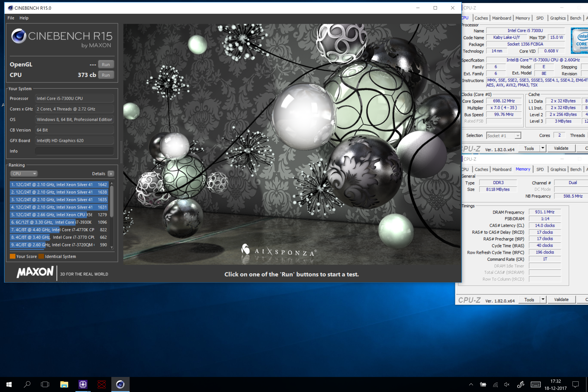The image size is (588, 392).
Task: Open Graphics tab in upper CPU-Z
Action: (x=558, y=18)
